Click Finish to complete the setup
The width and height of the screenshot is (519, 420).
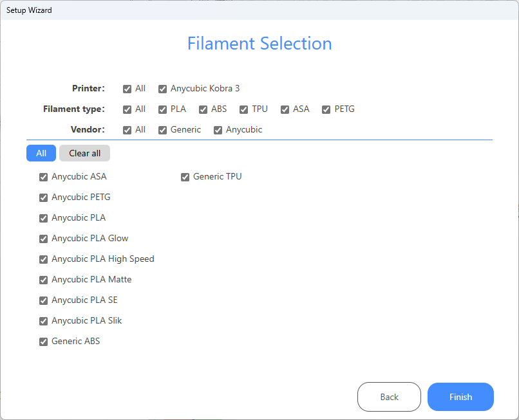click(460, 397)
